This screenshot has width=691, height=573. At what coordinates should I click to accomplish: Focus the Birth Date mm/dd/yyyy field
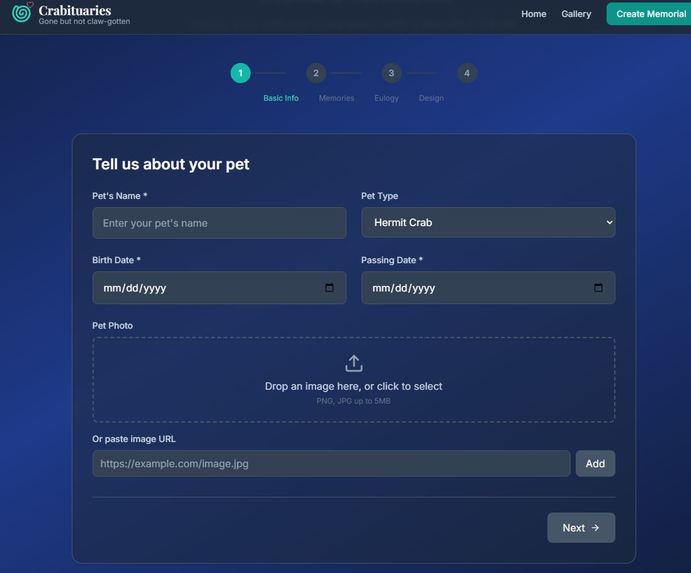[x=219, y=288]
